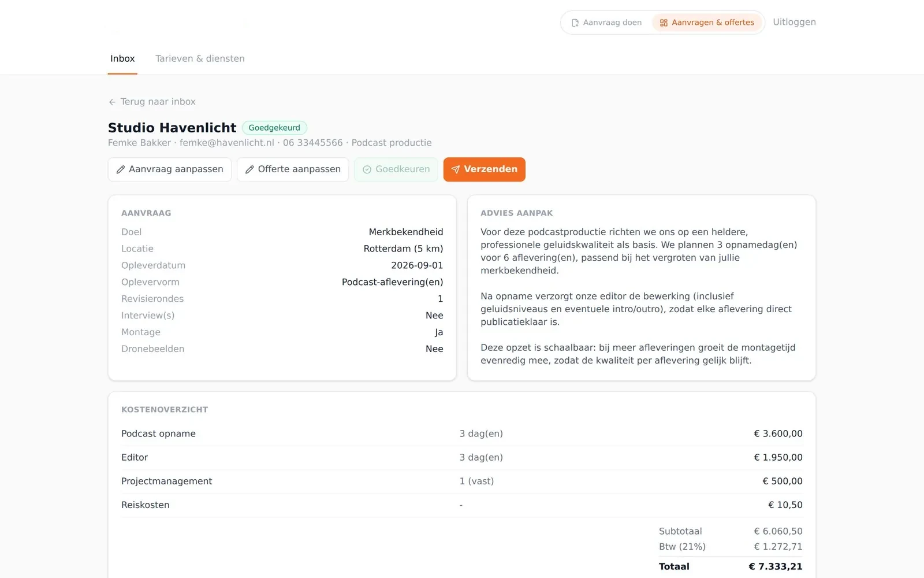924x578 pixels.
Task: Send the quote with Verzenden
Action: (x=485, y=169)
